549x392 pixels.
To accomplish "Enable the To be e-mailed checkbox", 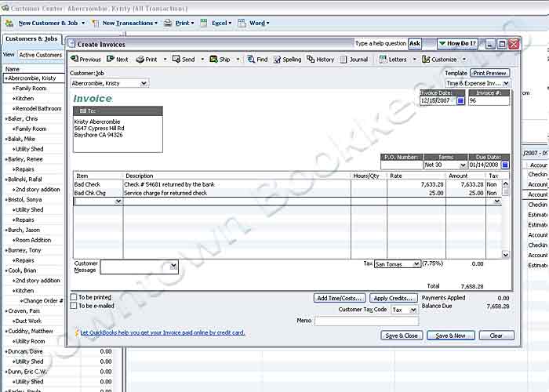I will [x=74, y=306].
